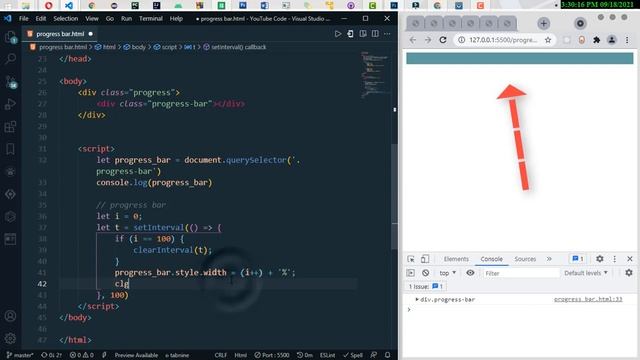View site information icon in address bar
The height and width of the screenshot is (360, 640).
(461, 40)
